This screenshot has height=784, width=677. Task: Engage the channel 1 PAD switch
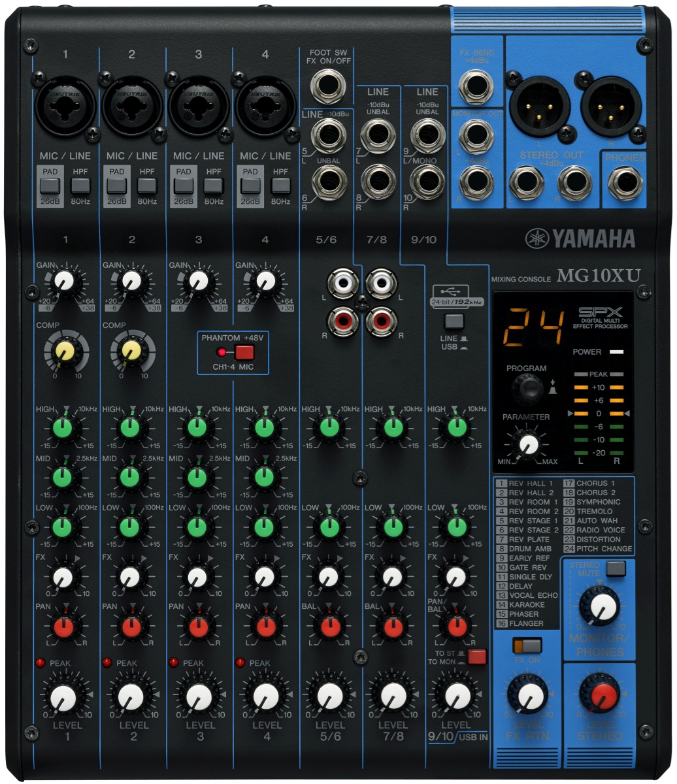point(50,186)
